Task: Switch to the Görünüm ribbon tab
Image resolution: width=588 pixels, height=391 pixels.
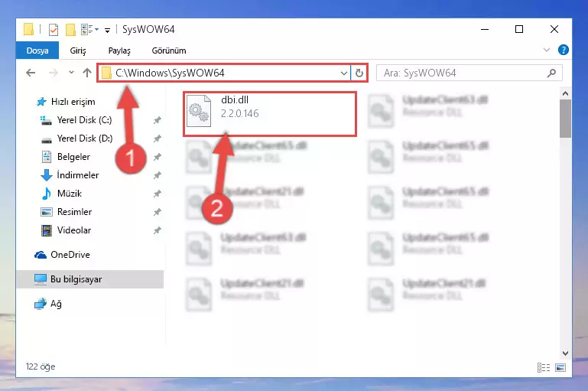Action: [x=169, y=51]
